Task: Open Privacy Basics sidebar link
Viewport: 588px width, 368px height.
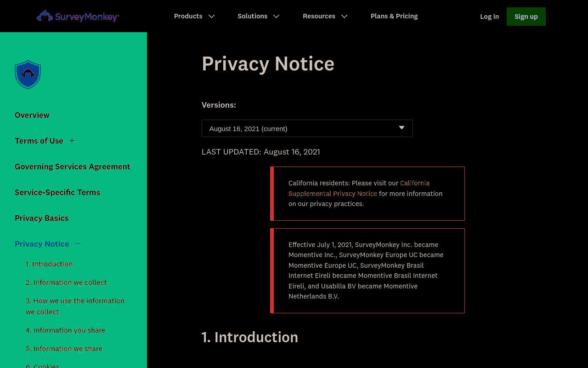Action: point(42,218)
